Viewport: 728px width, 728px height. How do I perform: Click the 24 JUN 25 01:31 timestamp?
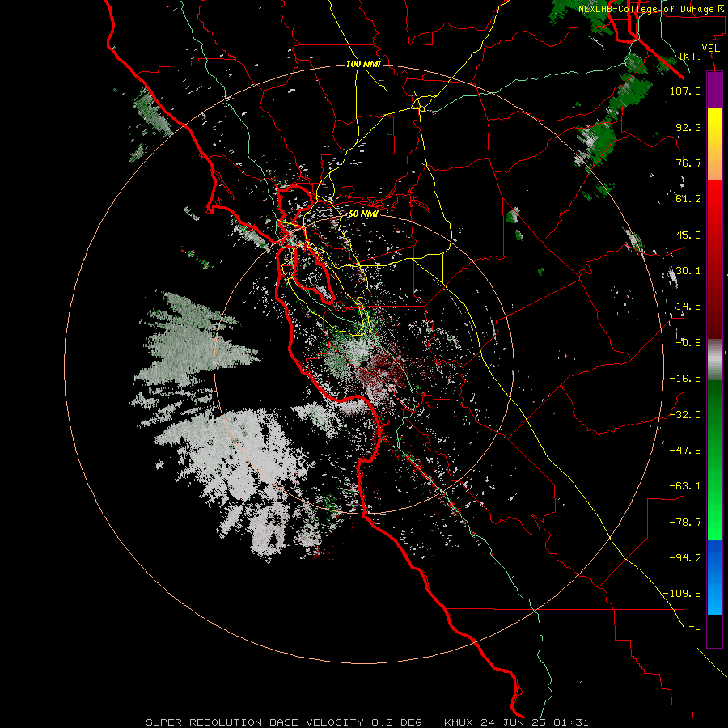534,722
